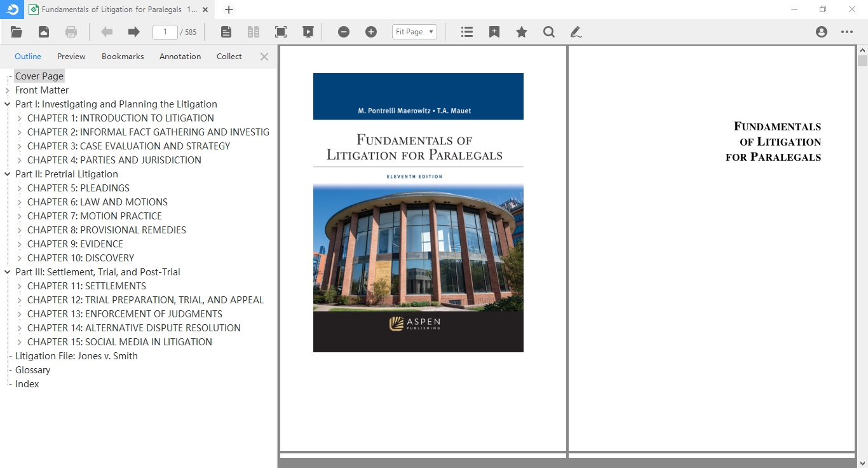Expand CHAPTER 2: INFORMAL FACT GATHERING arrow

[20, 132]
